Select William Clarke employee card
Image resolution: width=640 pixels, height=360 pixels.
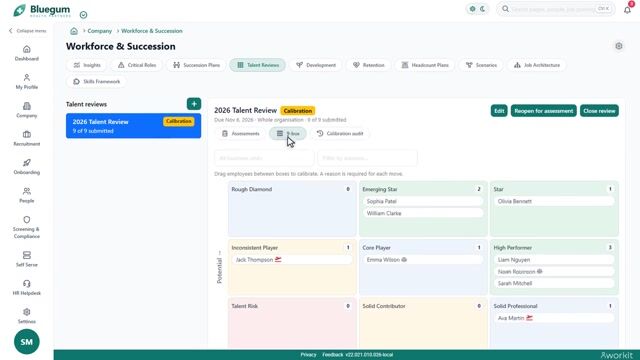tap(422, 213)
